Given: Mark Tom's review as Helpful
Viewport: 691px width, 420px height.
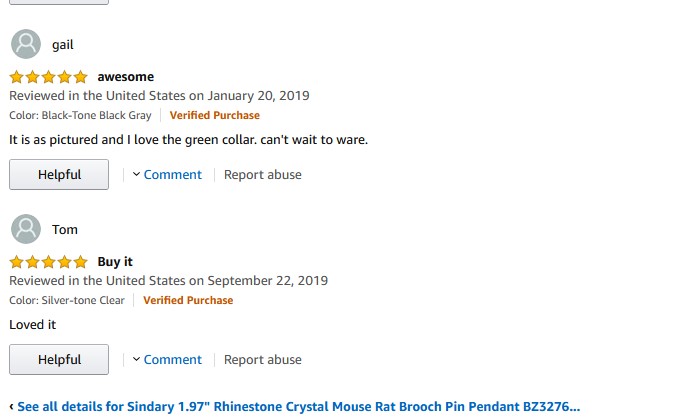Looking at the screenshot, I should 59,360.
